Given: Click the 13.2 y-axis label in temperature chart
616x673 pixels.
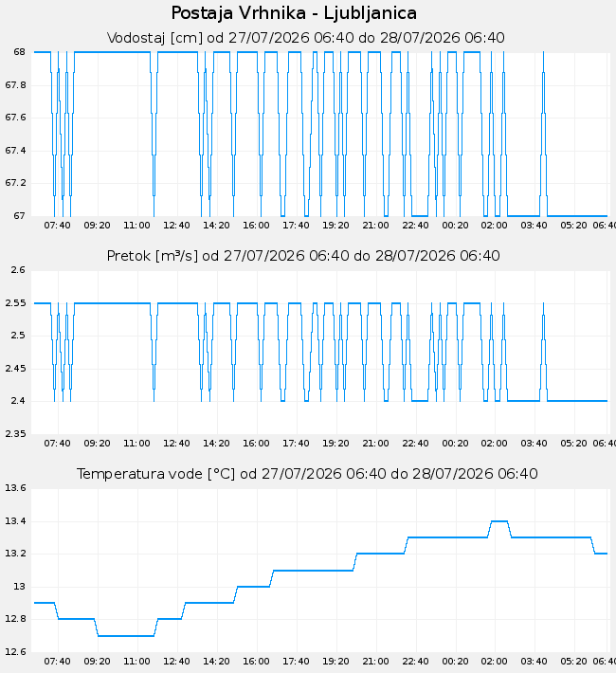Looking at the screenshot, I should tap(15, 554).
